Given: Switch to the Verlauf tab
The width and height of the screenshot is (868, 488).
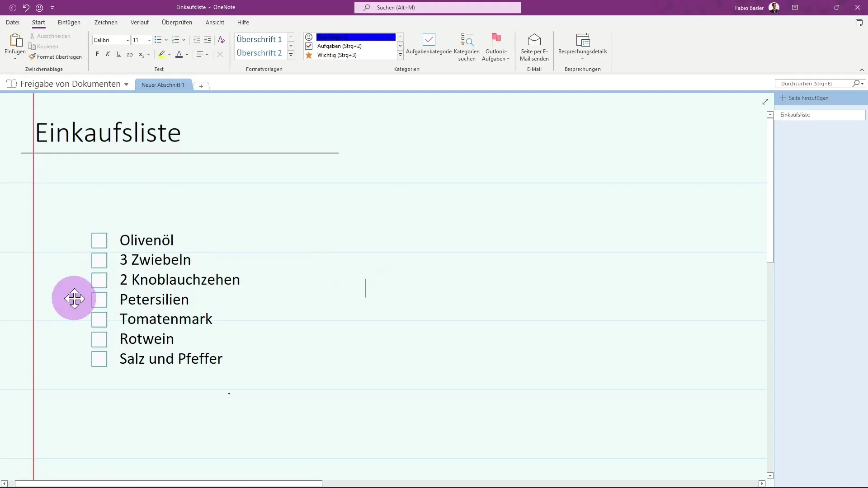Looking at the screenshot, I should click(140, 22).
